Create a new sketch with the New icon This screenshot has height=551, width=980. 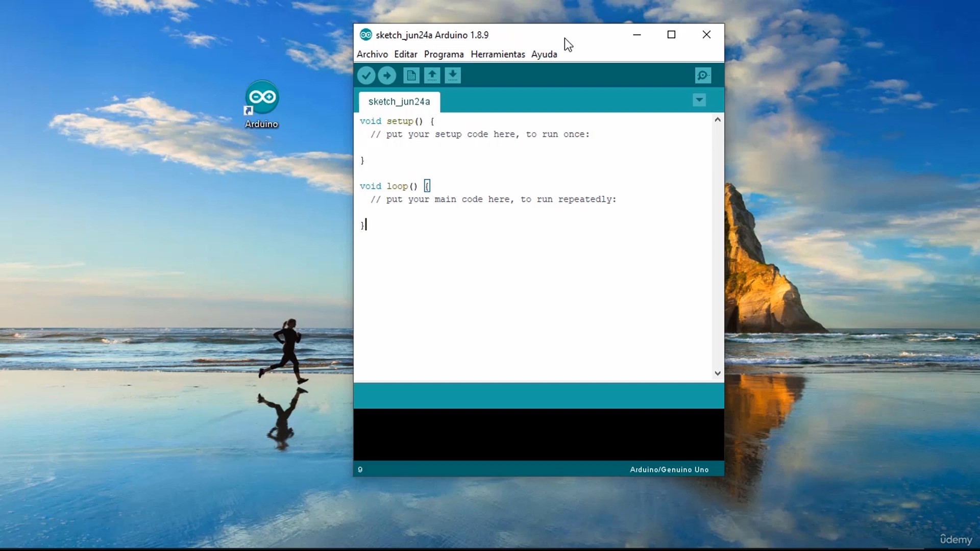point(411,76)
